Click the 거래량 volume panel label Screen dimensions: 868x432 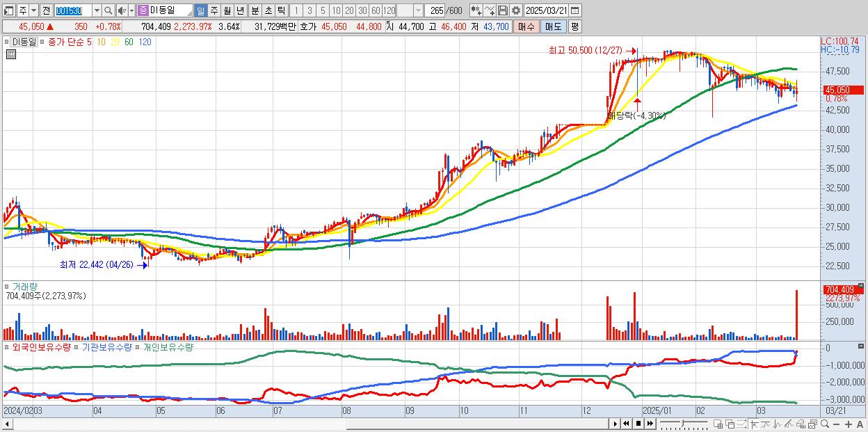[26, 286]
